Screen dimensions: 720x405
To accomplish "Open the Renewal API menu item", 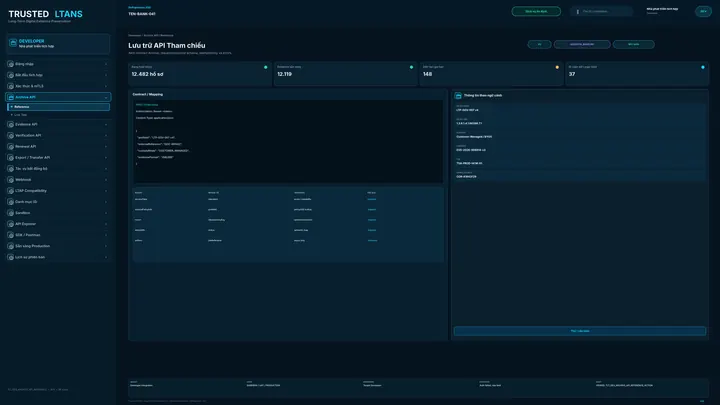I will pos(58,146).
